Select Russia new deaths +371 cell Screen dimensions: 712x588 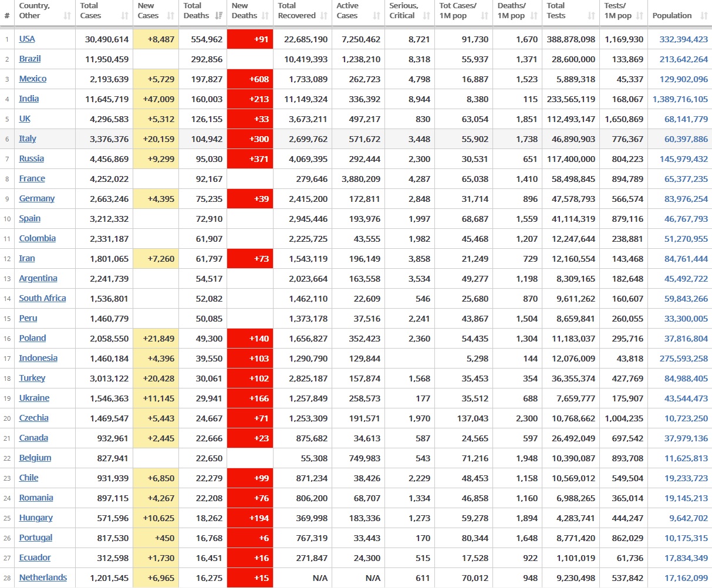250,159
